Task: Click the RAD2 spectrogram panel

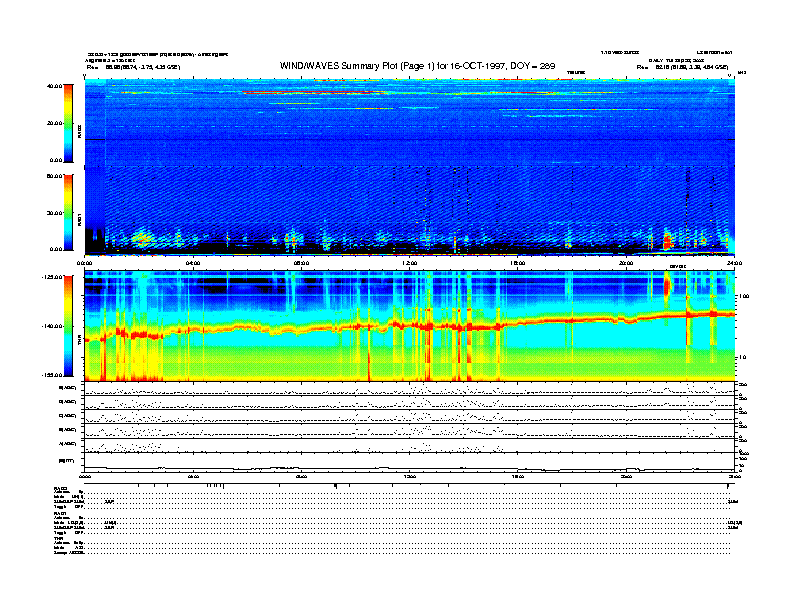Action: pyautogui.click(x=410, y=121)
